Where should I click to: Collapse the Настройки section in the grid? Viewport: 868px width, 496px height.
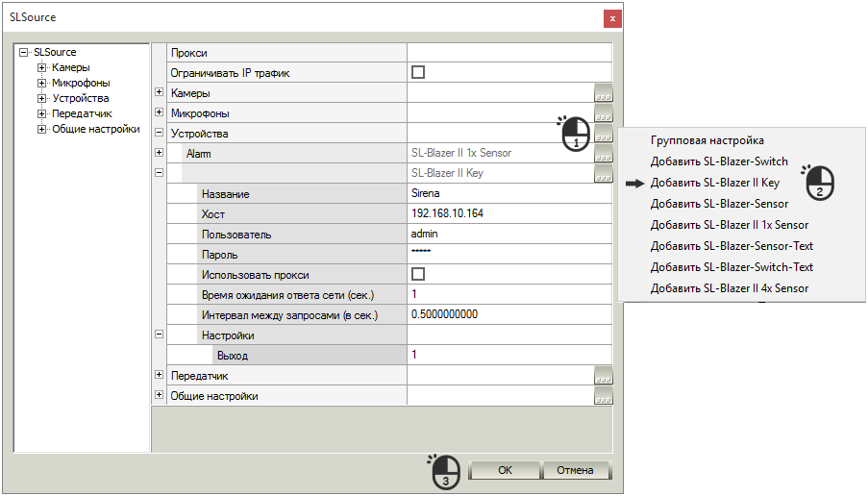[159, 335]
